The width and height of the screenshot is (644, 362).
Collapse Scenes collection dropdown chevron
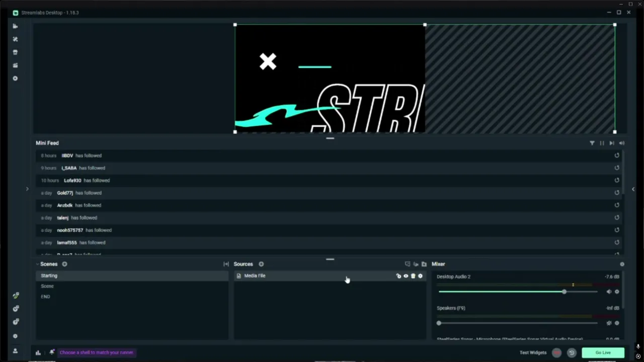[37, 264]
